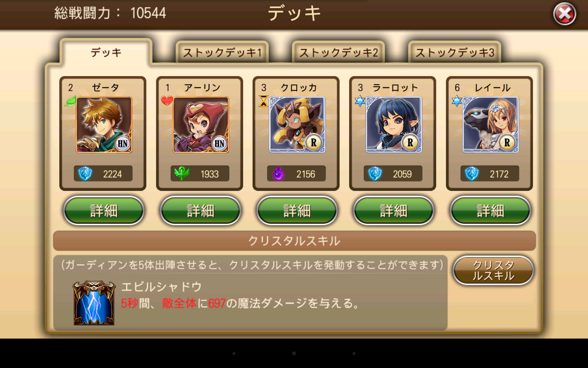Open the クリスタルスキル selection button
588x368 pixels.
click(493, 270)
